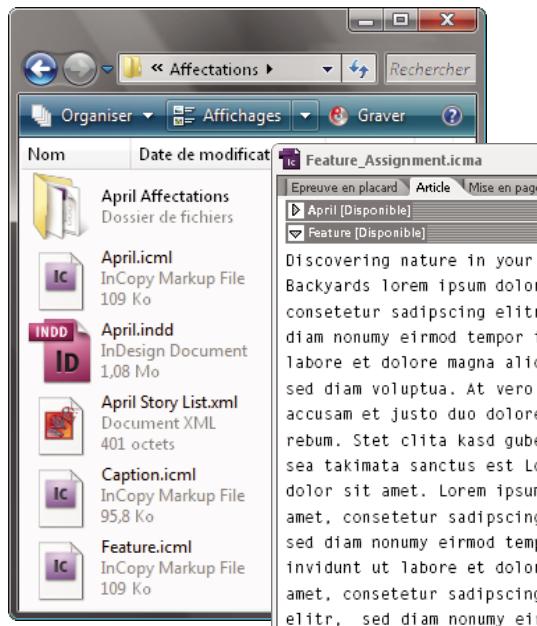Image resolution: width=537 pixels, height=626 pixels.
Task: Click the April Story List.xml name
Action: tap(170, 402)
